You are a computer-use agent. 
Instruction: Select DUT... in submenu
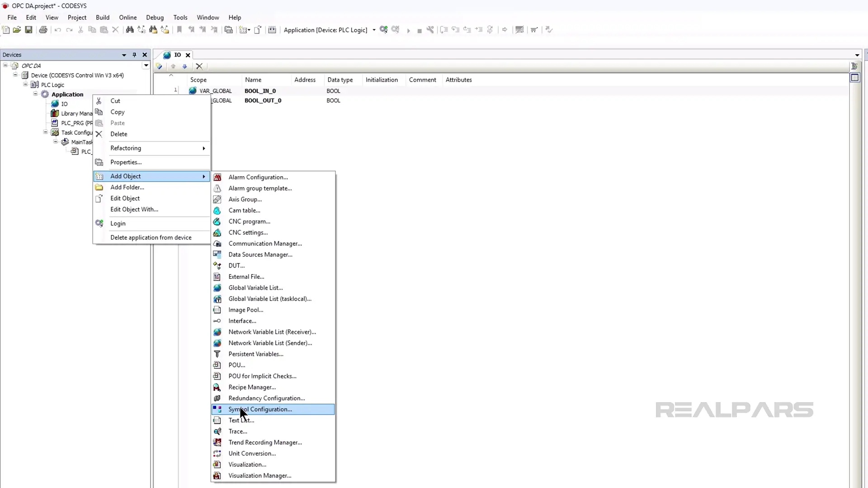[273, 266]
